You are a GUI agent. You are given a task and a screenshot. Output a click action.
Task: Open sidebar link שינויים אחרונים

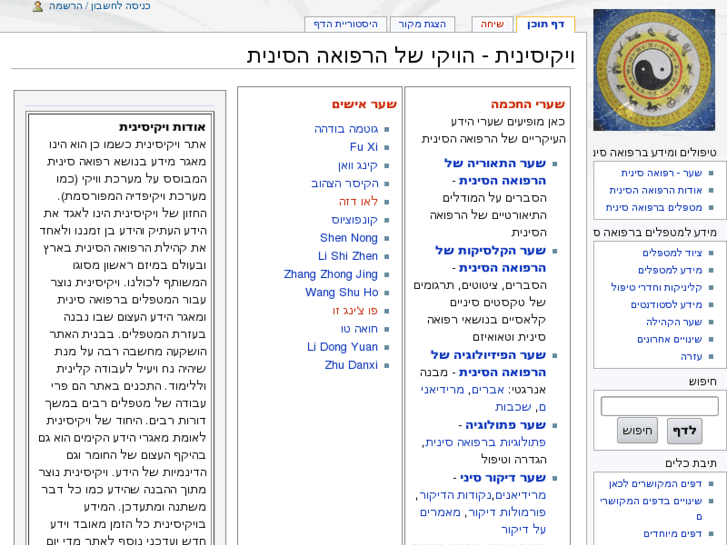click(x=670, y=339)
